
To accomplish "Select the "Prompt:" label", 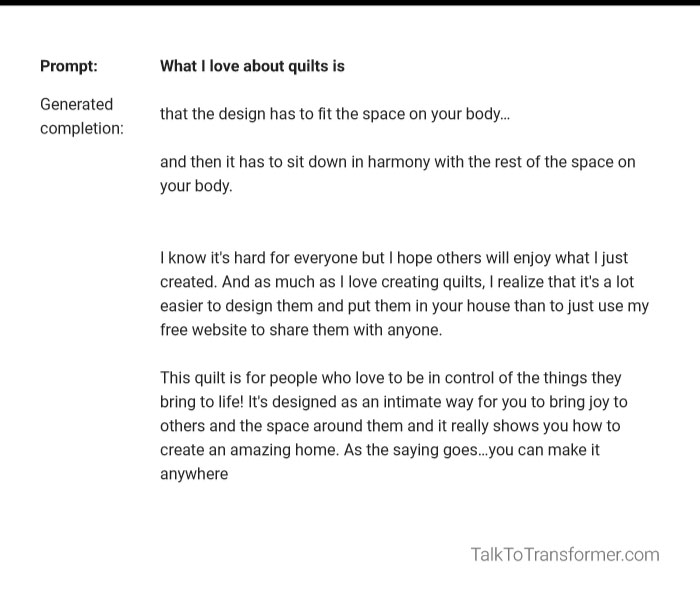I will click(x=69, y=66).
